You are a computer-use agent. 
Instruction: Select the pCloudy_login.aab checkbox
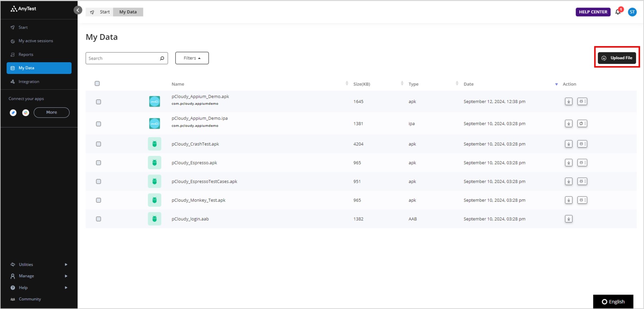pyautogui.click(x=98, y=219)
